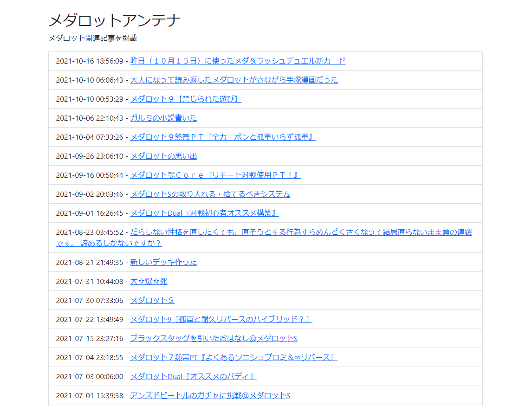Open メダロット弐Ｃｏｒｅ リモート対戦使用ＰＴ link
532x406 pixels.
[215, 175]
